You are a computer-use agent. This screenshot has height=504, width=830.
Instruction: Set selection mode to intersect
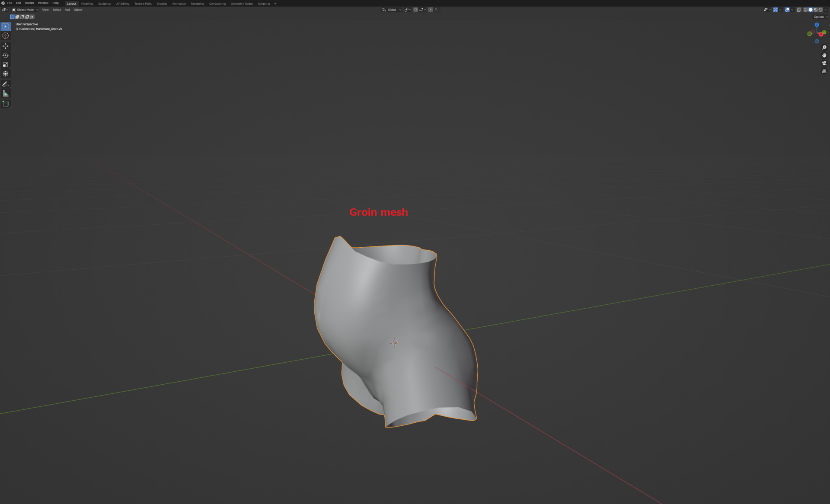pos(32,17)
